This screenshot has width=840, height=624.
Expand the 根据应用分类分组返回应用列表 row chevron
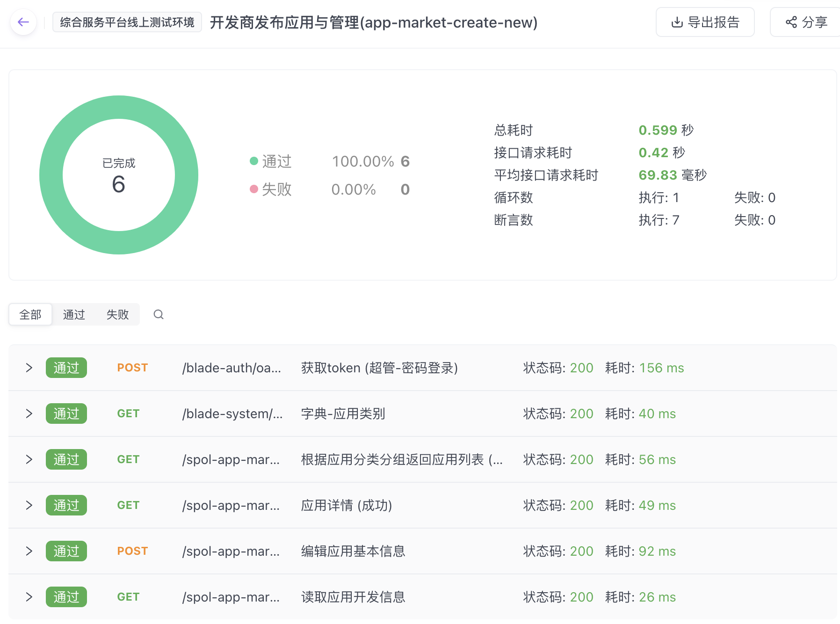point(29,459)
